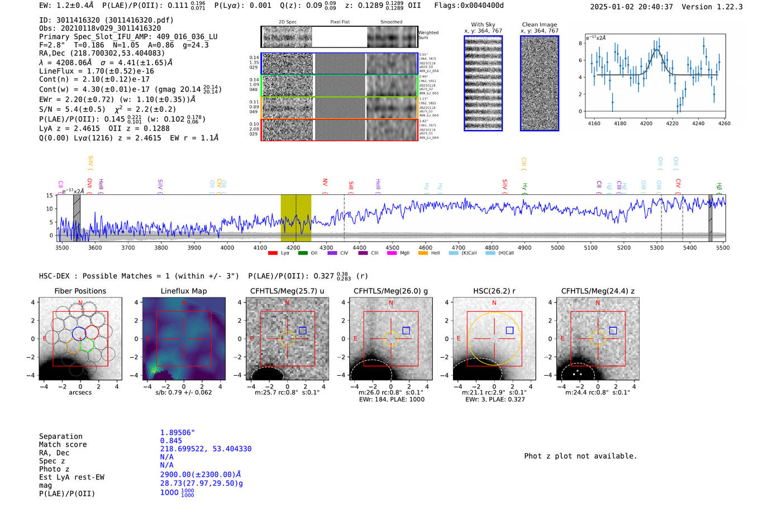Click the match score value 0.845

tap(171, 441)
